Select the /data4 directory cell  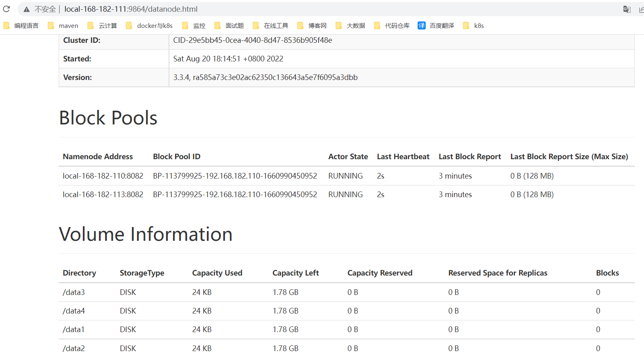(74, 311)
